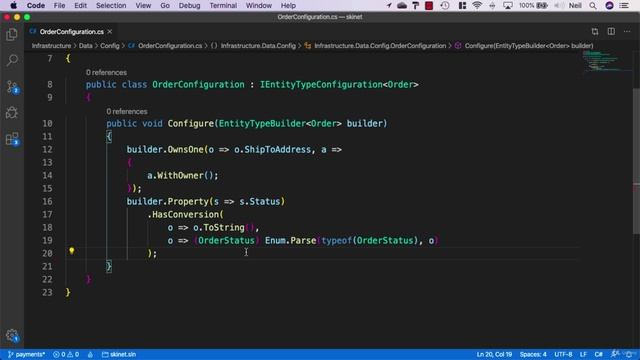The image size is (640, 360).
Task: Click 0 references lens above Configure method
Action: point(127,111)
